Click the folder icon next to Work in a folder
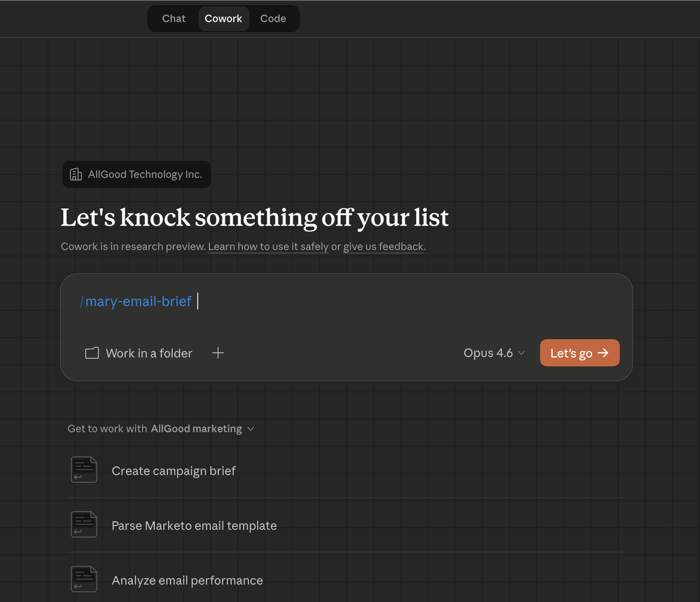This screenshot has width=700, height=602. click(92, 353)
